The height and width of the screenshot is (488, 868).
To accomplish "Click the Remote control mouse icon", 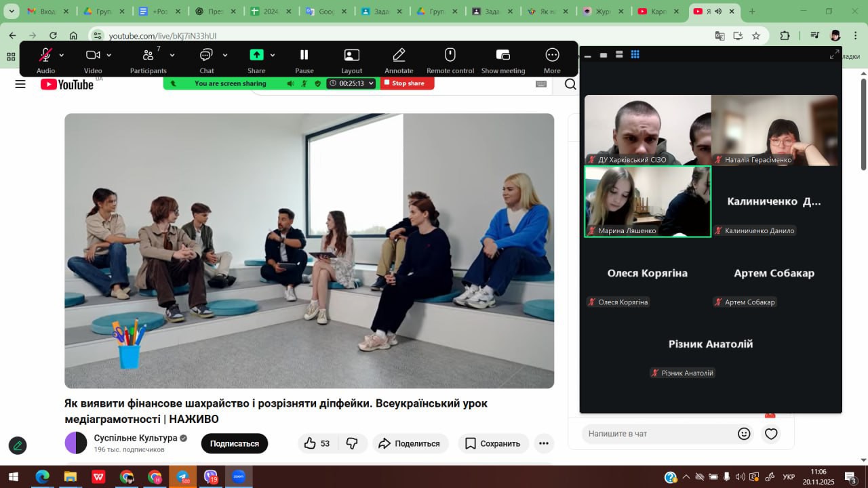I will coord(450,56).
